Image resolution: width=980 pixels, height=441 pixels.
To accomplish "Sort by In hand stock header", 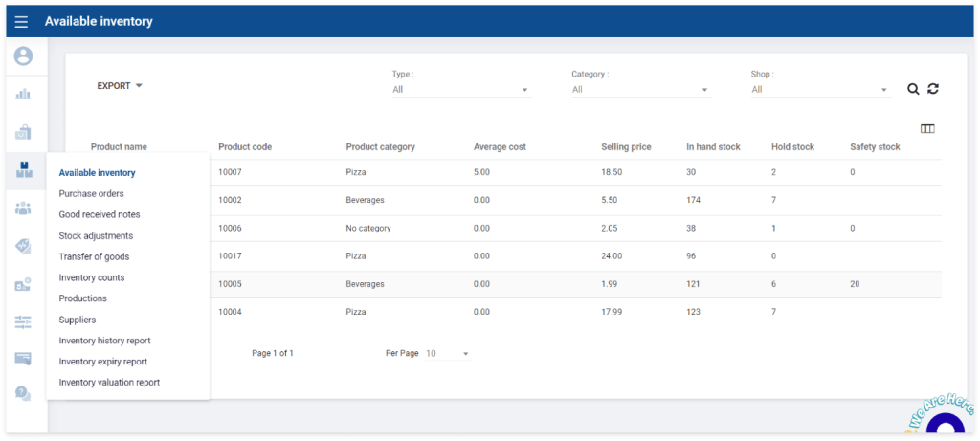I will pyautogui.click(x=713, y=147).
